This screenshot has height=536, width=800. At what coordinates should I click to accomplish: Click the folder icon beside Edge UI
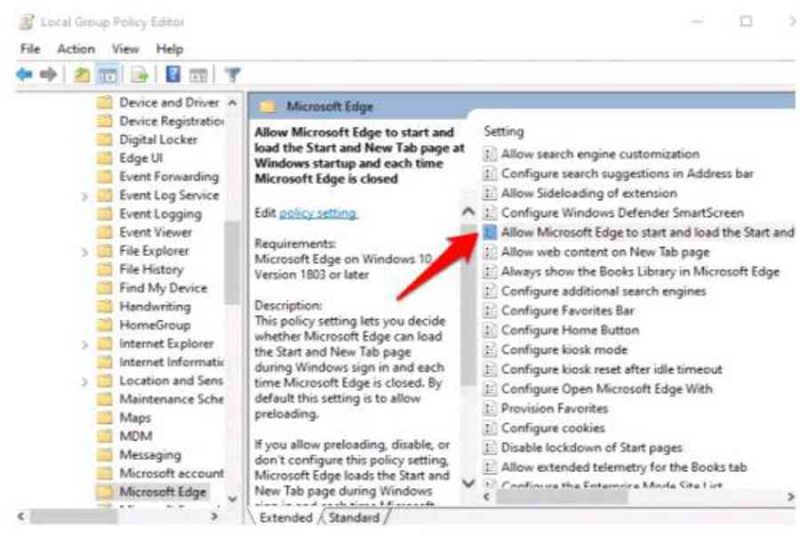pos(105,158)
